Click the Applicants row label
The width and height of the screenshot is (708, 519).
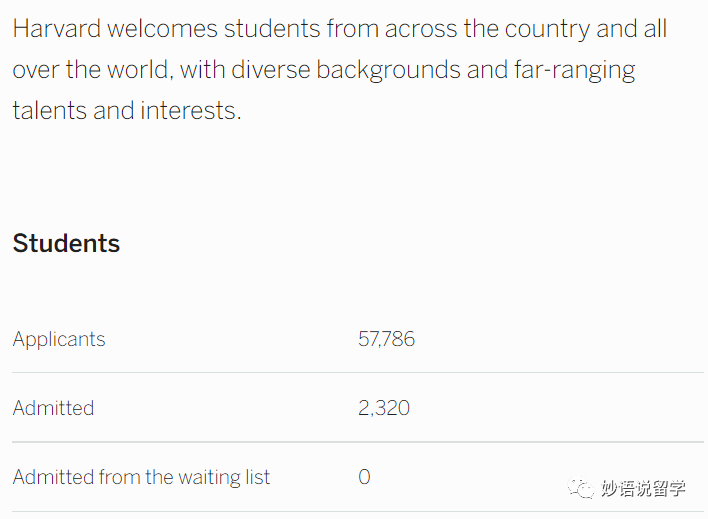(x=59, y=339)
